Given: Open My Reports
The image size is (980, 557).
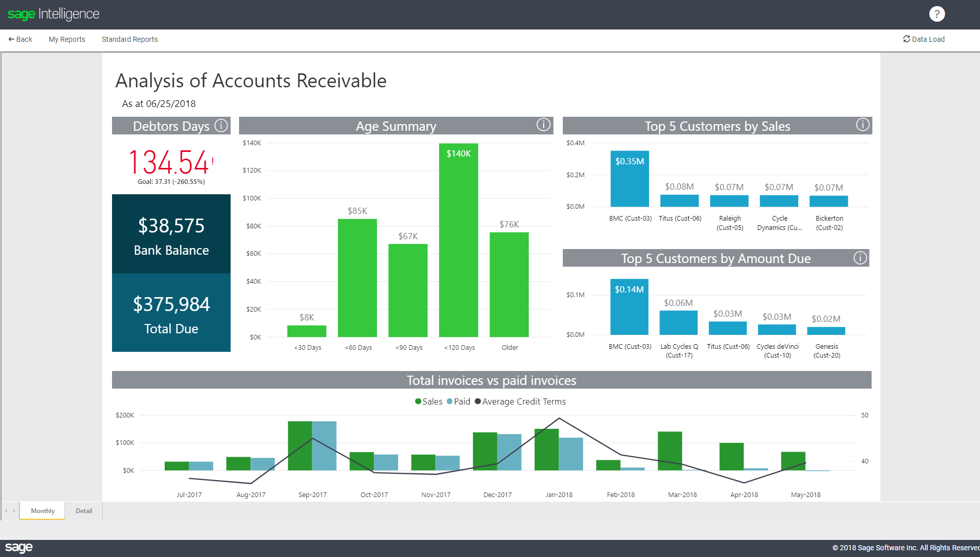Looking at the screenshot, I should click(67, 39).
